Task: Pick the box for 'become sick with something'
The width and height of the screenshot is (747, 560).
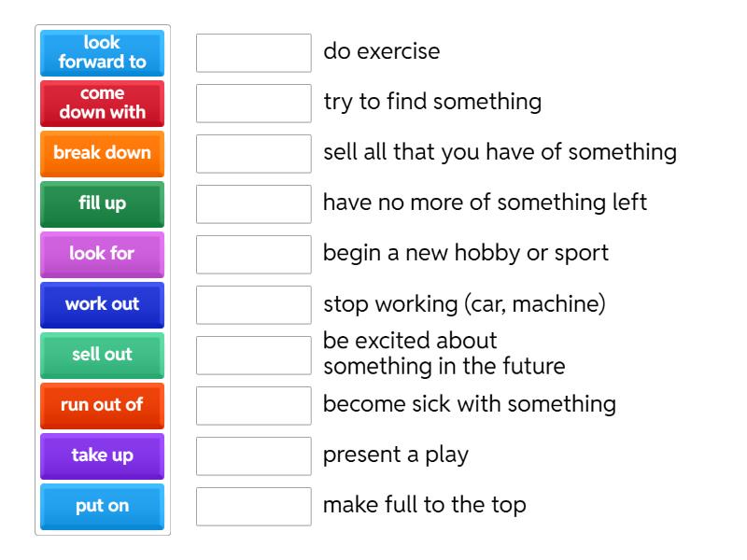Action: coord(254,405)
